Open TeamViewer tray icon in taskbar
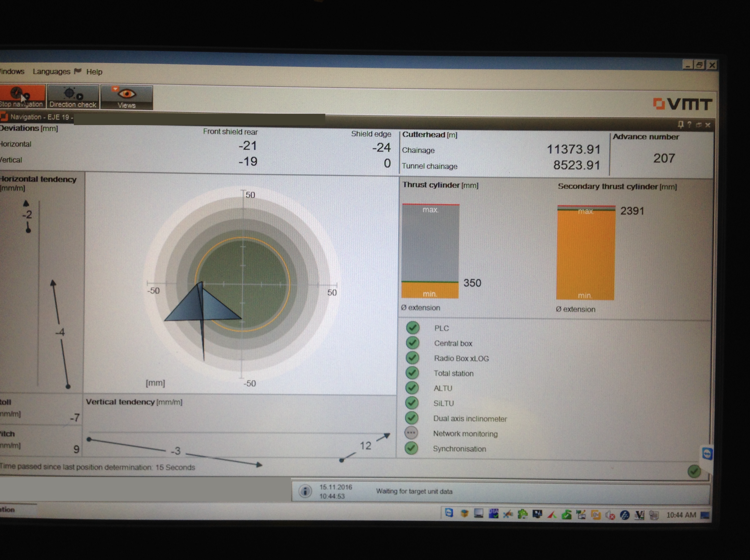The image size is (750, 560). (449, 513)
